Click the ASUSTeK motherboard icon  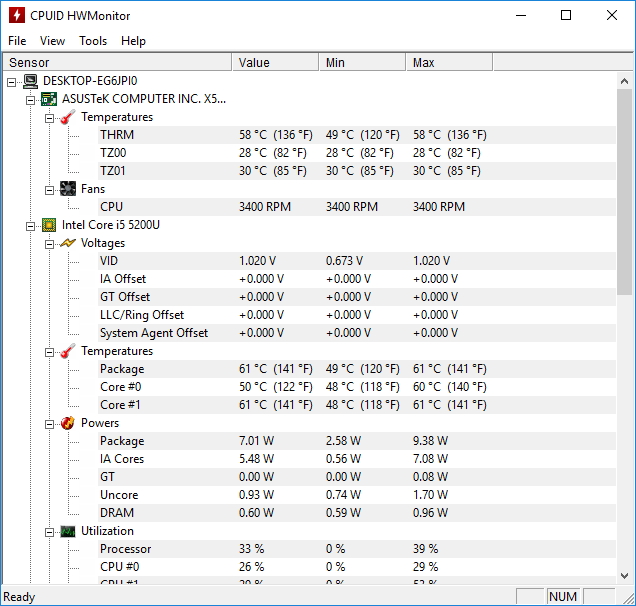pyautogui.click(x=49, y=99)
